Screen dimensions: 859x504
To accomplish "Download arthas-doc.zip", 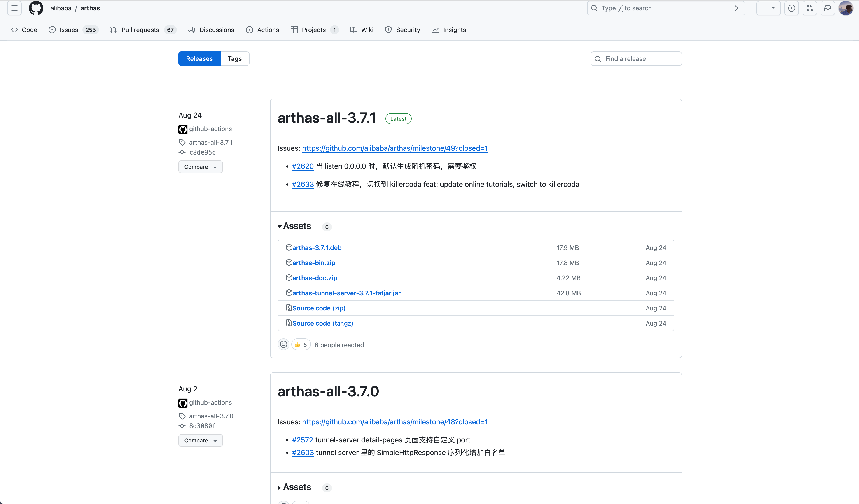I will (x=315, y=278).
